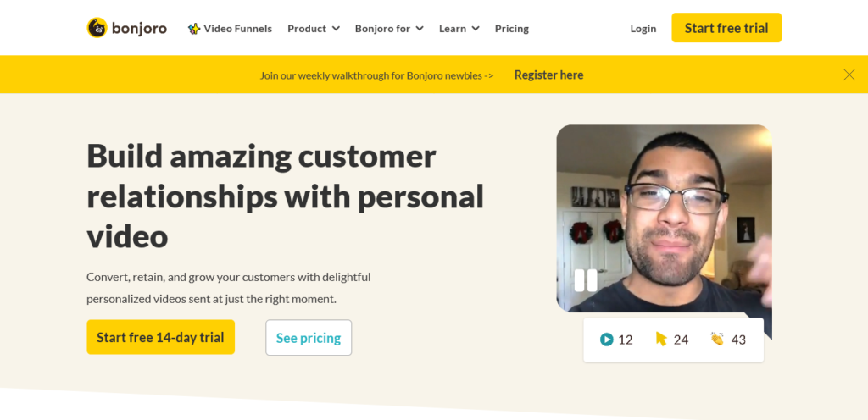
Task: Click the yellow cursor clicks icon
Action: tap(661, 340)
